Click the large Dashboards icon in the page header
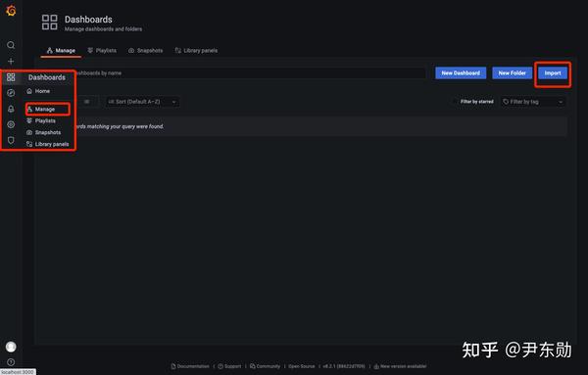588x375 pixels. (50, 23)
